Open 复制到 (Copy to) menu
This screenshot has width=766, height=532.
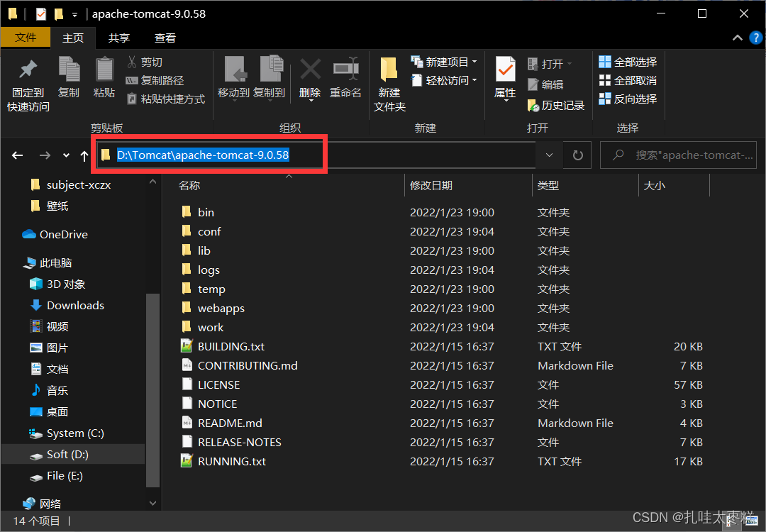[270, 78]
